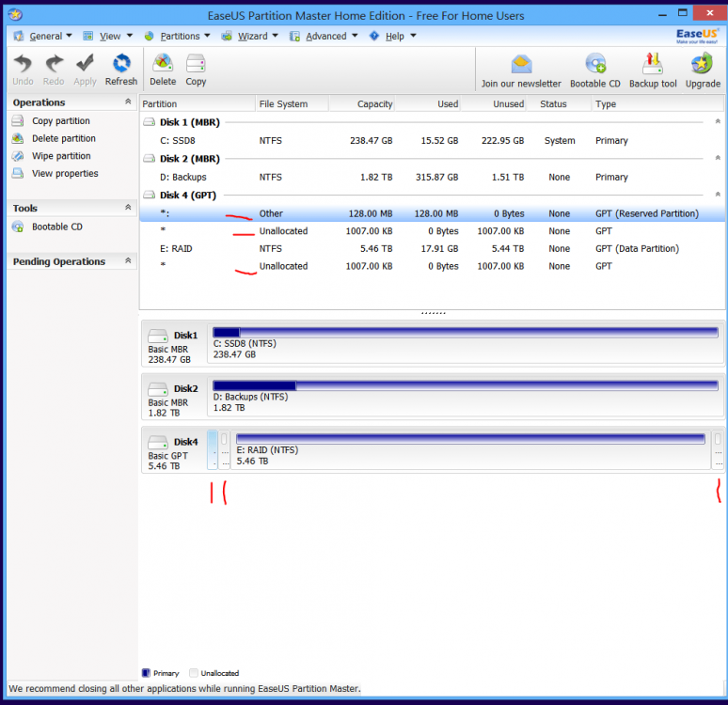Image resolution: width=728 pixels, height=705 pixels.
Task: Select the GPT Reserved Partition row
Action: (432, 213)
